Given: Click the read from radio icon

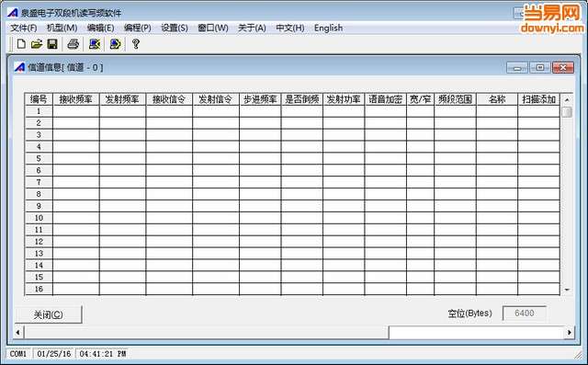Looking at the screenshot, I should (x=95, y=44).
